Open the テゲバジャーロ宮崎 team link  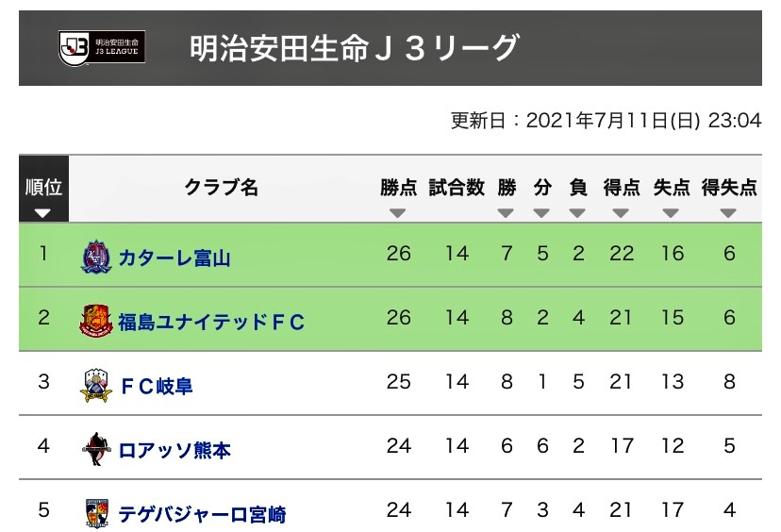click(202, 514)
